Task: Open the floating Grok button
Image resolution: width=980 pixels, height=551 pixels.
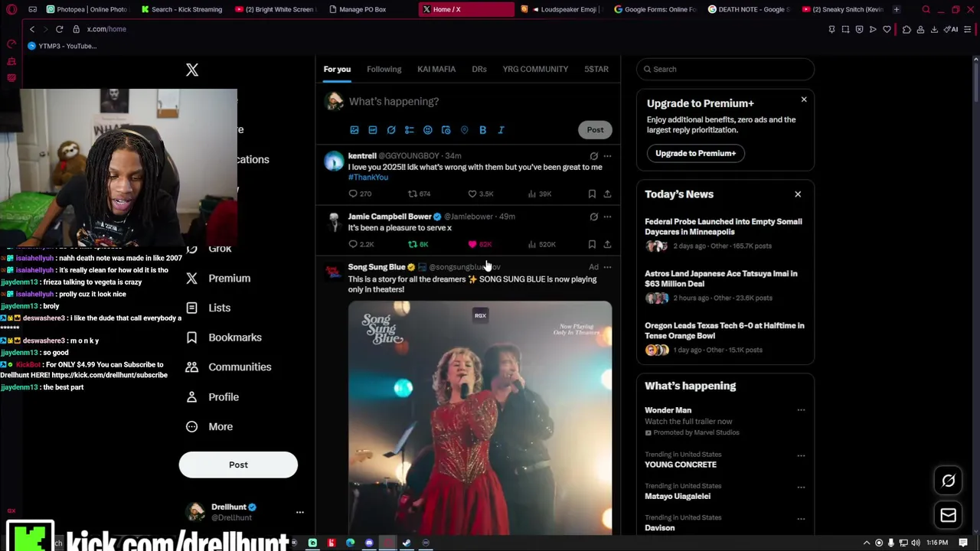Action: pos(948,481)
